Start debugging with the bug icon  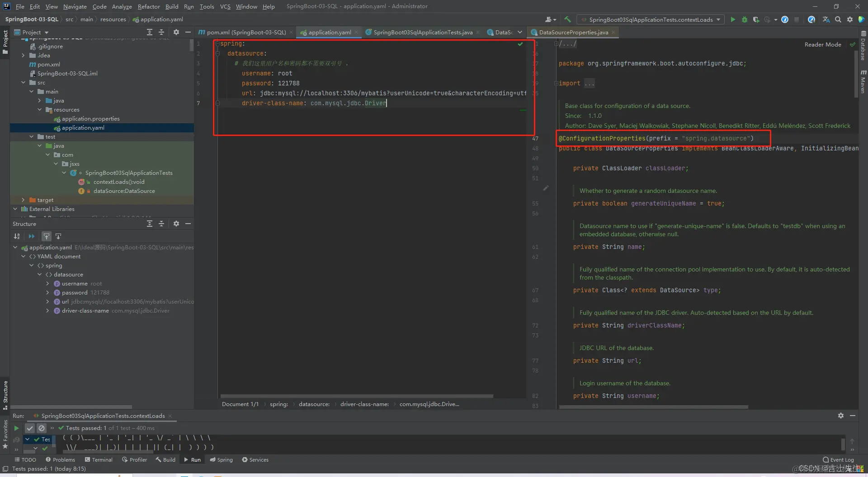pyautogui.click(x=744, y=19)
